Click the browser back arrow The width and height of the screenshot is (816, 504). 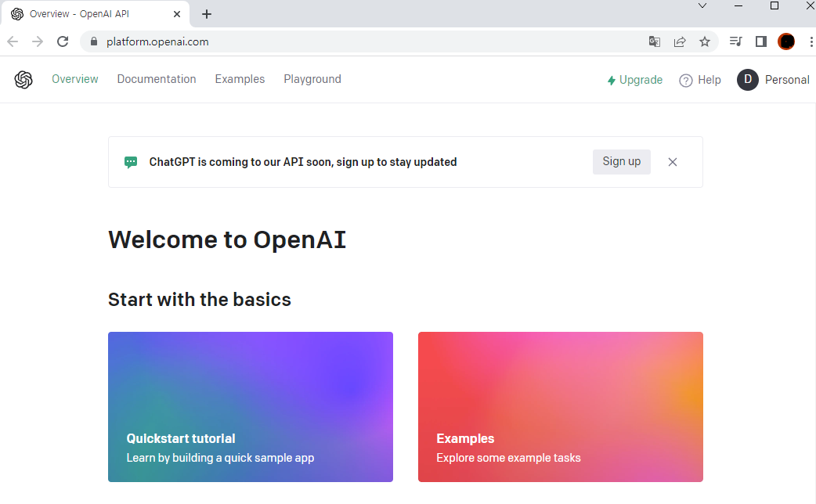(13, 41)
